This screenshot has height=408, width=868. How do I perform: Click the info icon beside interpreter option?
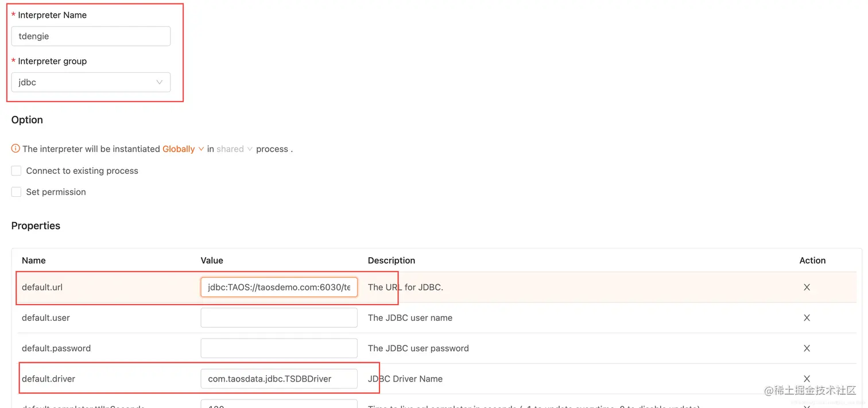click(x=15, y=149)
